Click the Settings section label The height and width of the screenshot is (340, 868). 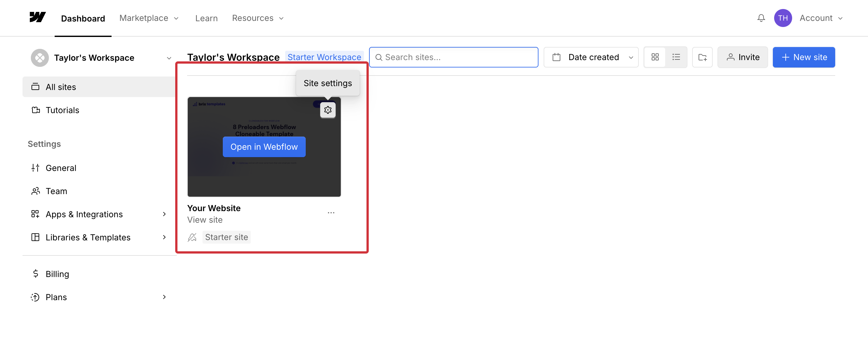click(44, 144)
